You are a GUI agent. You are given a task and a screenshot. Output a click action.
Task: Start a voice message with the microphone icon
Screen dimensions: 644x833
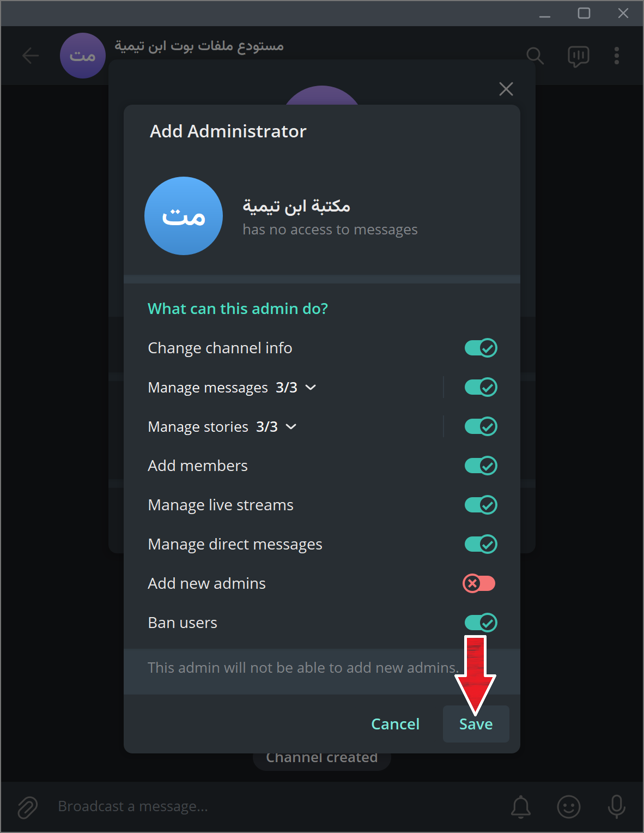click(616, 807)
